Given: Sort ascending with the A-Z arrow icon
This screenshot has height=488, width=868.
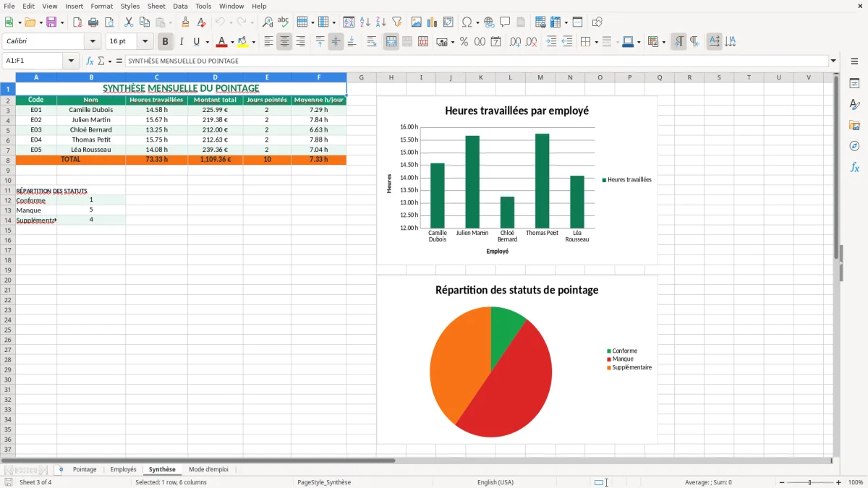Looking at the screenshot, I should click(x=365, y=22).
